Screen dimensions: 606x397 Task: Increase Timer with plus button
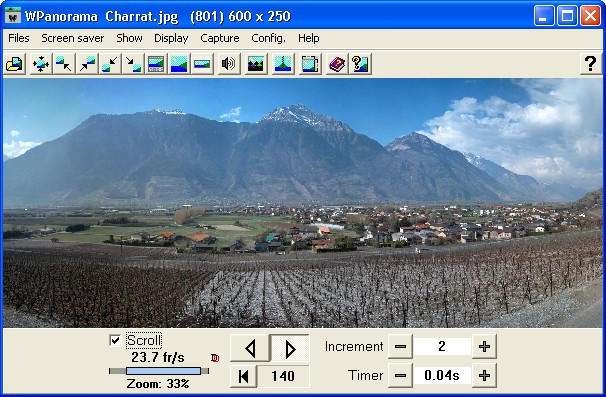pyautogui.click(x=484, y=375)
